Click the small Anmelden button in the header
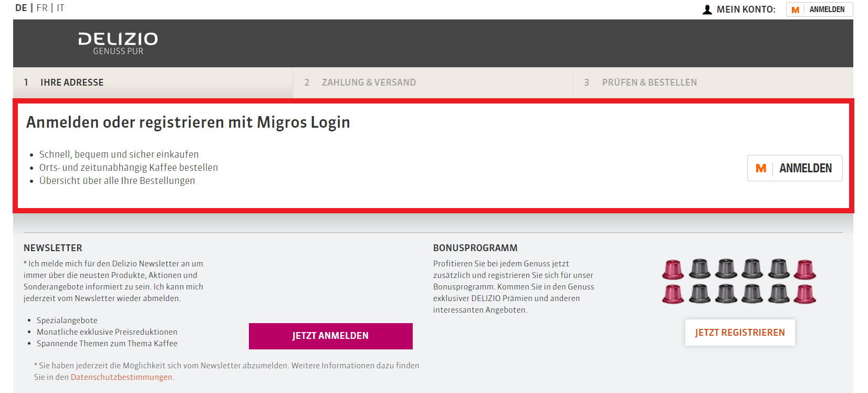This screenshot has height=393, width=868. pos(819,9)
